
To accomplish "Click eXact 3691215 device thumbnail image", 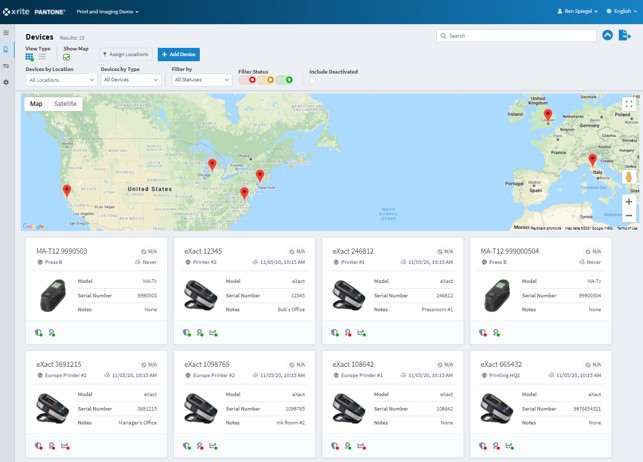I will 52,408.
